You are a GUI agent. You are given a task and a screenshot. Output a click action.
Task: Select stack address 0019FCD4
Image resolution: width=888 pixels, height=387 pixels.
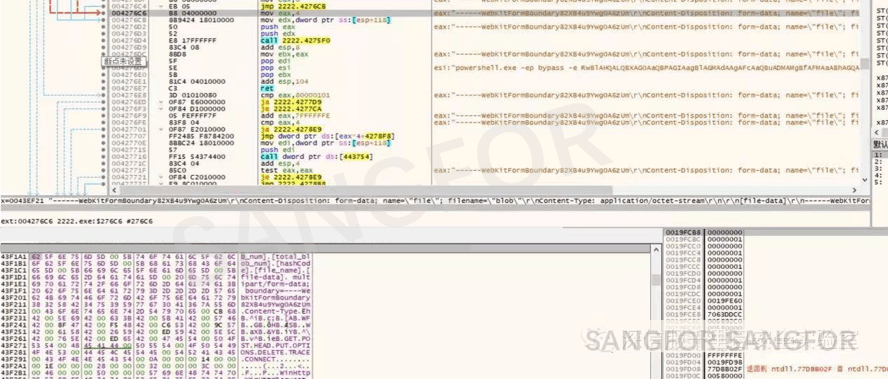pyautogui.click(x=683, y=280)
